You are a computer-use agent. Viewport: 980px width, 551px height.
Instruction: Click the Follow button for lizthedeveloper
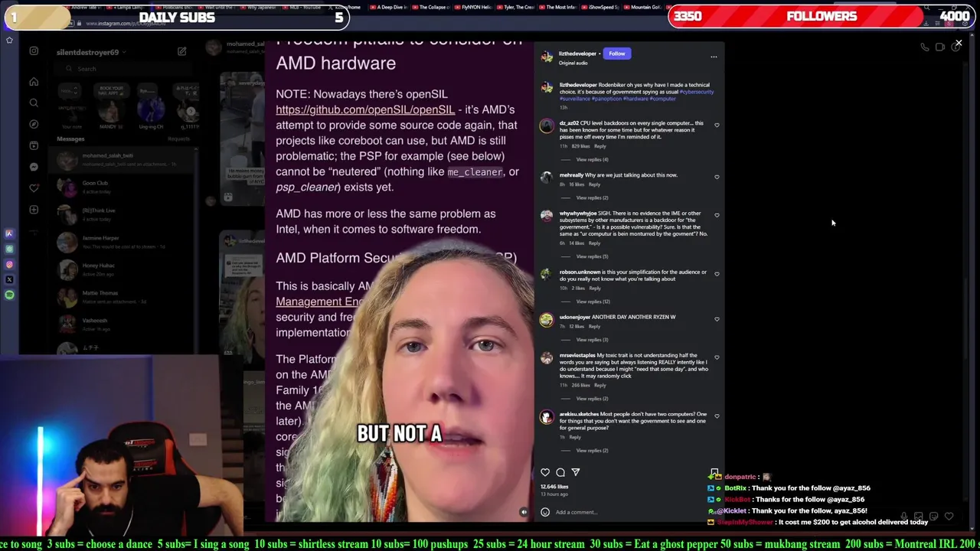617,54
